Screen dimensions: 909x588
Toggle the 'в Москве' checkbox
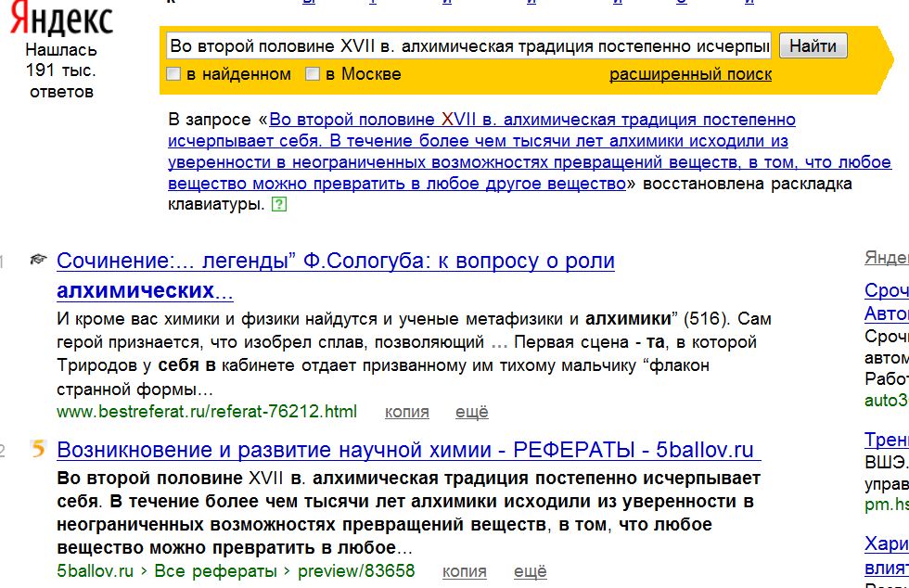(x=313, y=73)
